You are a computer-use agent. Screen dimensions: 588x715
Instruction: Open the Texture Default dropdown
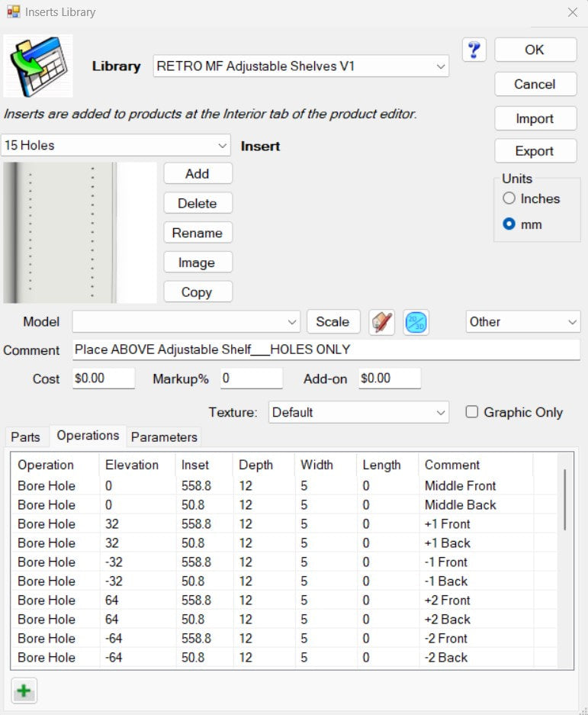click(358, 412)
